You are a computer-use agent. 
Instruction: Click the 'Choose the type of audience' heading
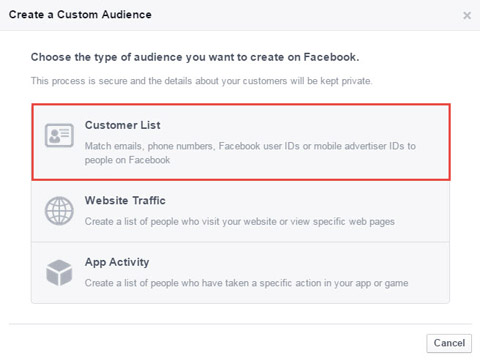195,57
